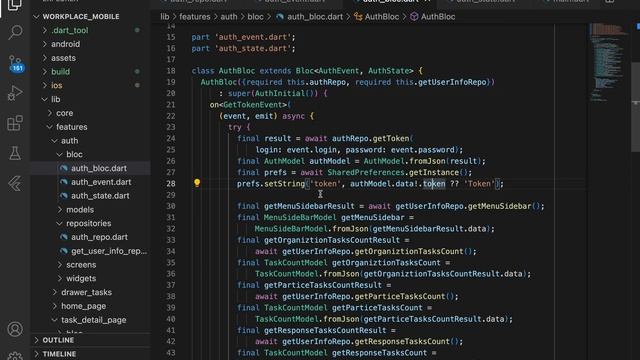Open the Testing flask view
This screenshot has height=360, width=640.
coord(15,153)
